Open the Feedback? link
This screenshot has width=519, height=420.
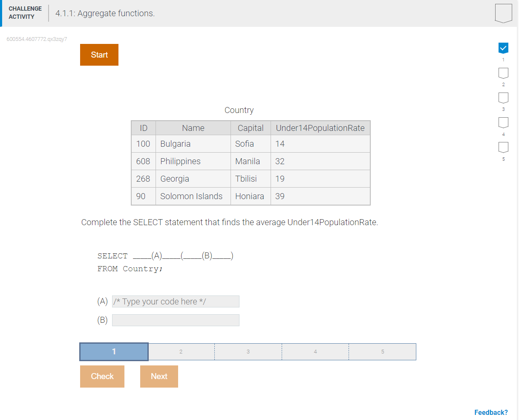click(491, 412)
